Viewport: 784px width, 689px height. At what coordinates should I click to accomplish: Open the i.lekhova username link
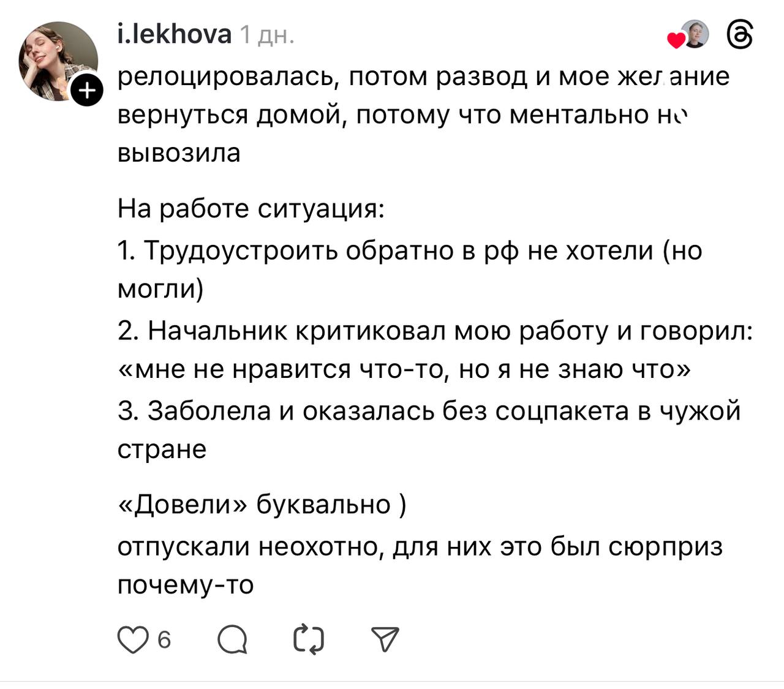point(175,34)
